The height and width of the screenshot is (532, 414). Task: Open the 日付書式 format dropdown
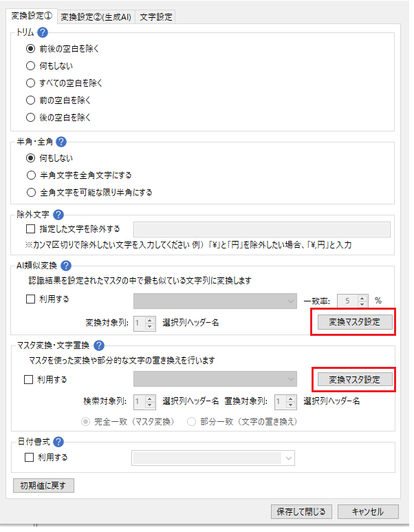tap(213, 458)
